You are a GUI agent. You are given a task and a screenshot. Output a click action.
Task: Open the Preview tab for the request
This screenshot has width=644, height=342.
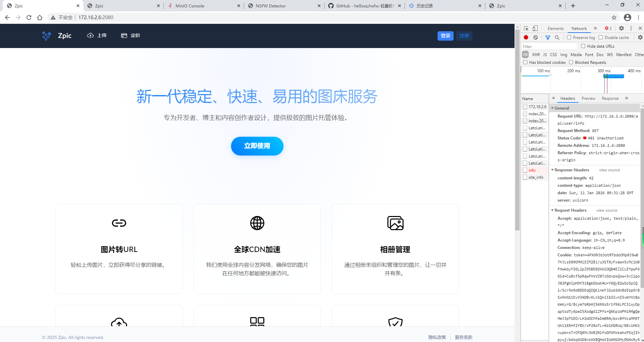[x=588, y=98]
